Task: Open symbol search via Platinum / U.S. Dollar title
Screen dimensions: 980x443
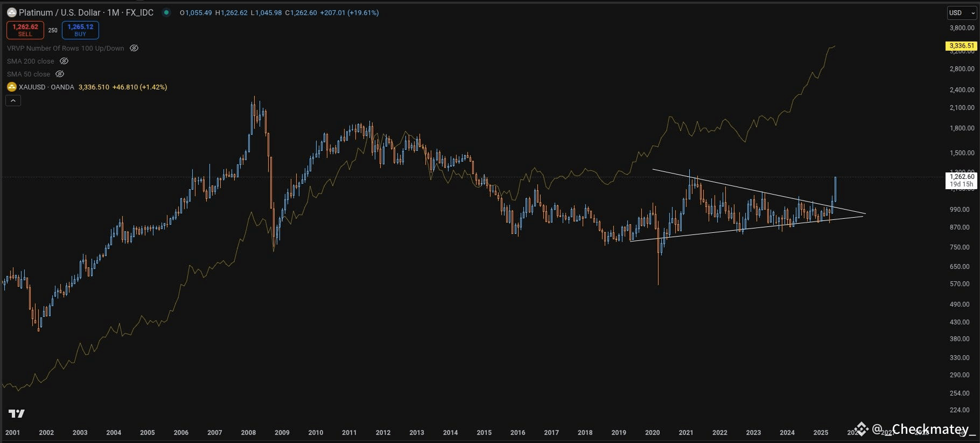Action: 86,12
